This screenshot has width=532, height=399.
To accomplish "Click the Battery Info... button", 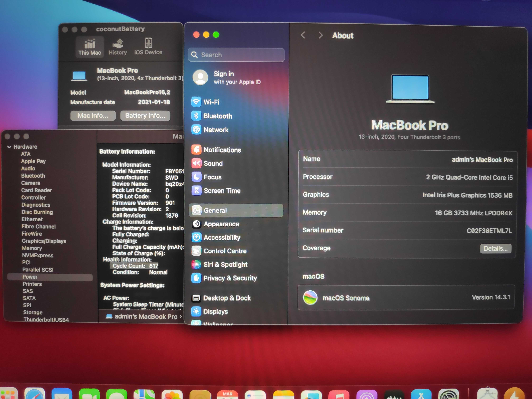I will pyautogui.click(x=145, y=116).
